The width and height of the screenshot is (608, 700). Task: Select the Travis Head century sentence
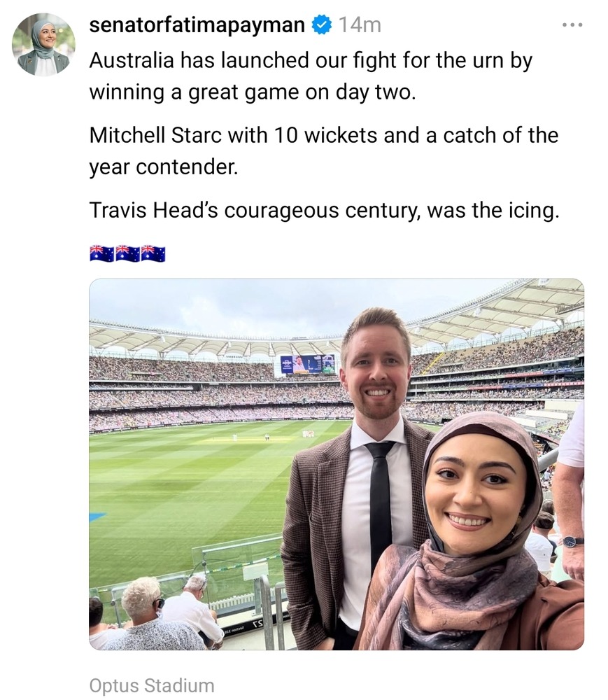click(325, 210)
